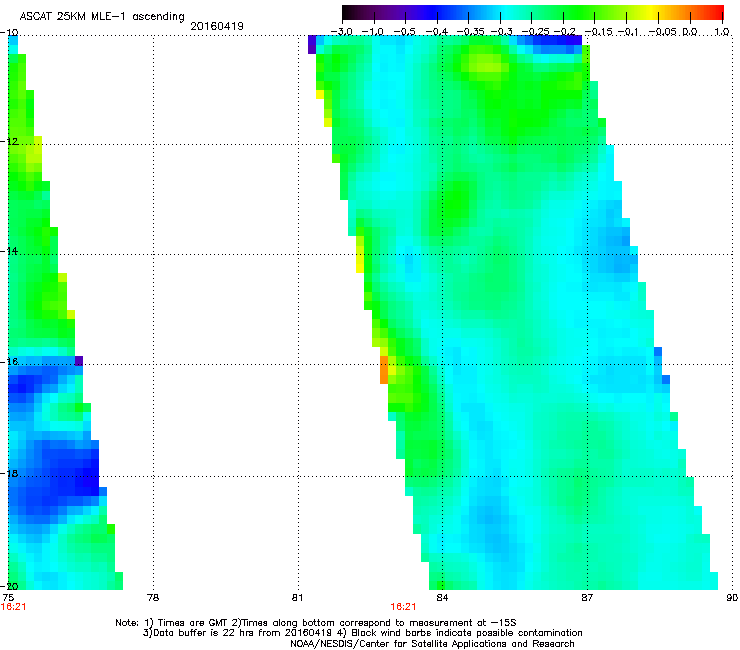
Task: Select the longitude label "90"
Action: [x=732, y=598]
